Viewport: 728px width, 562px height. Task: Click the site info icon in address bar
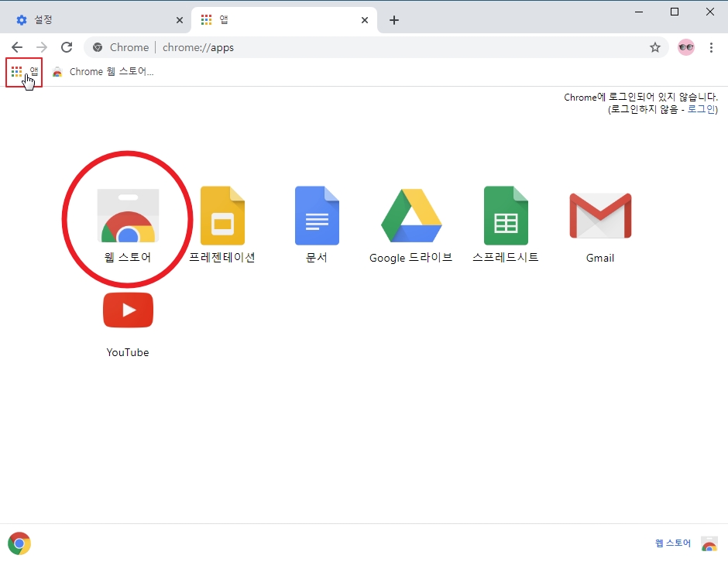[98, 47]
